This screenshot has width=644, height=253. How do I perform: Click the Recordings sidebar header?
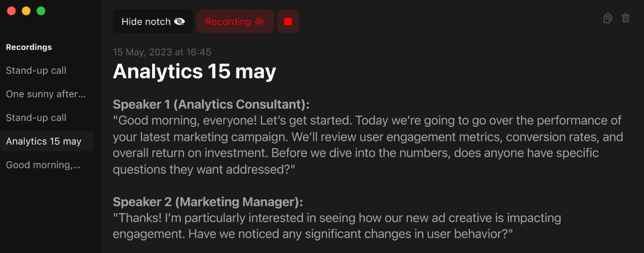pyautogui.click(x=29, y=47)
